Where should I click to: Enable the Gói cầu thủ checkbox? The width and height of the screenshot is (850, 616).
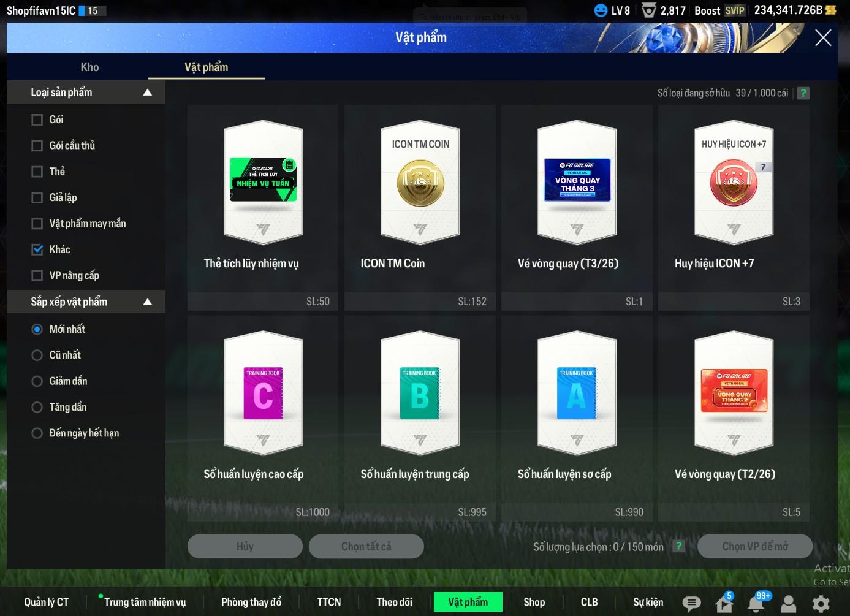(37, 146)
